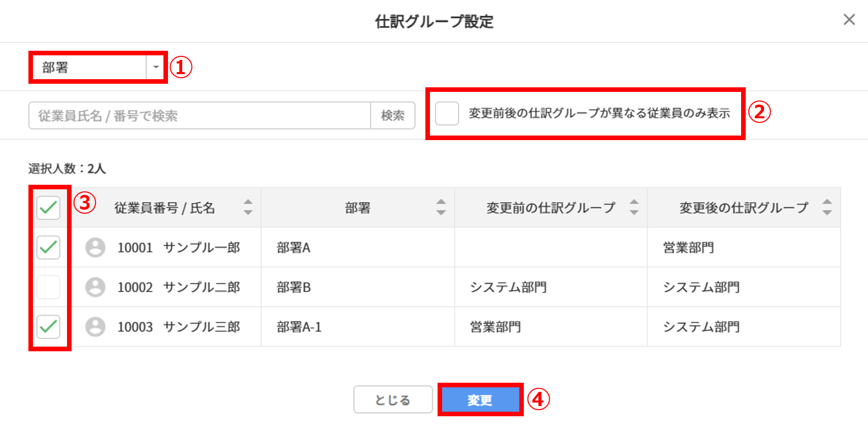Screen dimensions: 868x433
Task: Sort by 従業員番号 / 氏名 column arrows
Action: pyautogui.click(x=248, y=207)
